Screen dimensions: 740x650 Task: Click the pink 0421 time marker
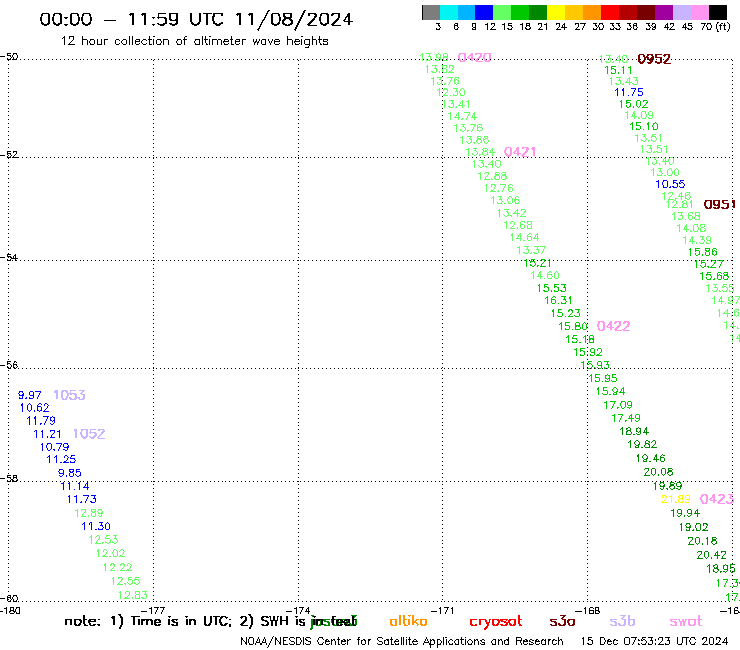[520, 152]
